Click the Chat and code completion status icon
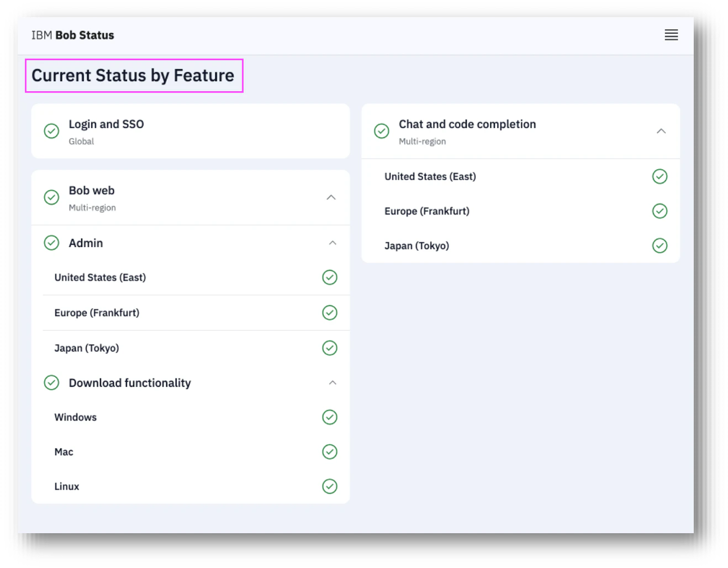The height and width of the screenshot is (568, 728). tap(382, 131)
